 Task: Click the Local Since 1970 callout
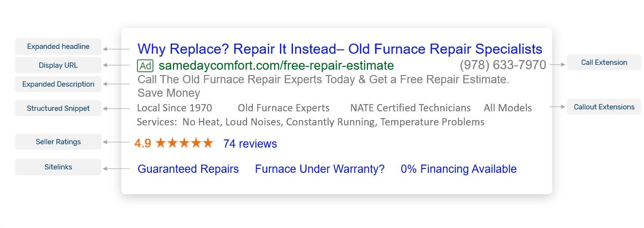pos(175,108)
